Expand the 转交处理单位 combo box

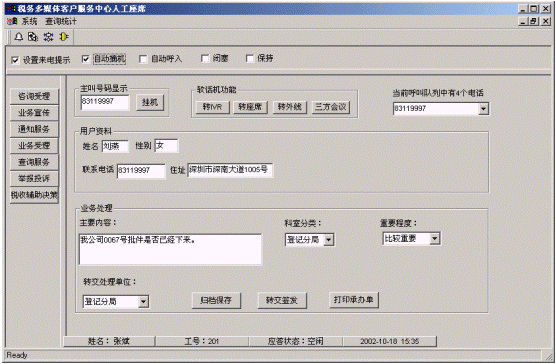[x=143, y=302]
